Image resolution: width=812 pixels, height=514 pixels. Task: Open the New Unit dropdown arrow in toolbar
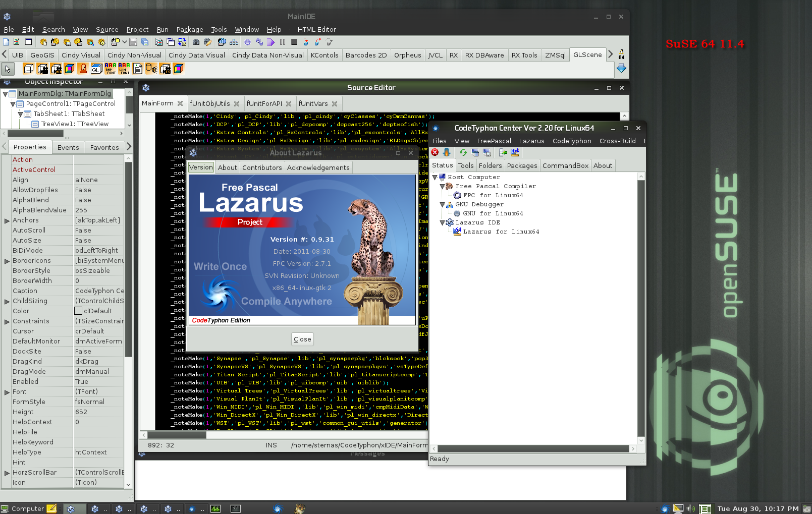pyautogui.click(x=125, y=42)
